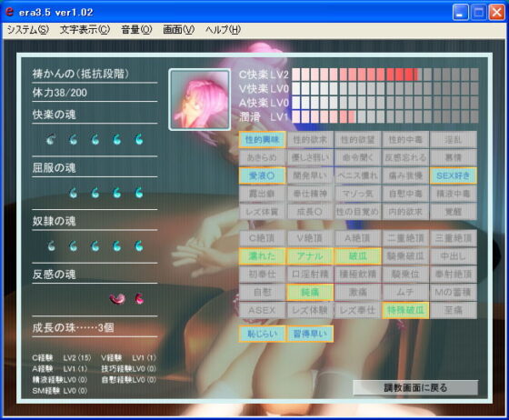The width and height of the screenshot is (509, 420).
Task: Open the ヘルプ(H) help menu
Action: tap(223, 30)
